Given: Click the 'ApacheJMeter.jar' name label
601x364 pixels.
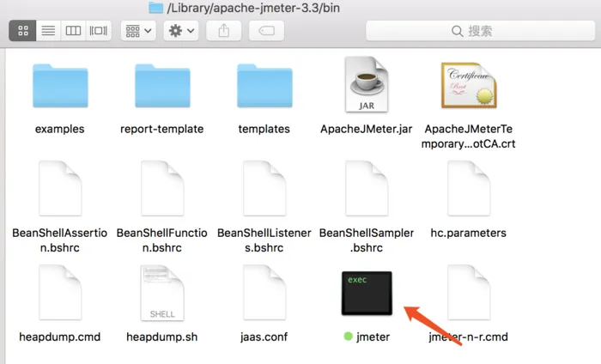Looking at the screenshot, I should coord(367,129).
